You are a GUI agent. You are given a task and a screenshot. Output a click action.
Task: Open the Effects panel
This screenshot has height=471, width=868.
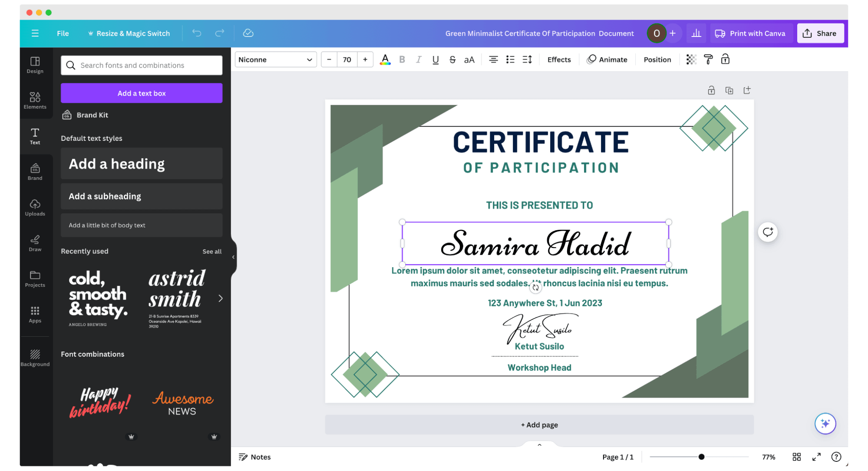[559, 60]
